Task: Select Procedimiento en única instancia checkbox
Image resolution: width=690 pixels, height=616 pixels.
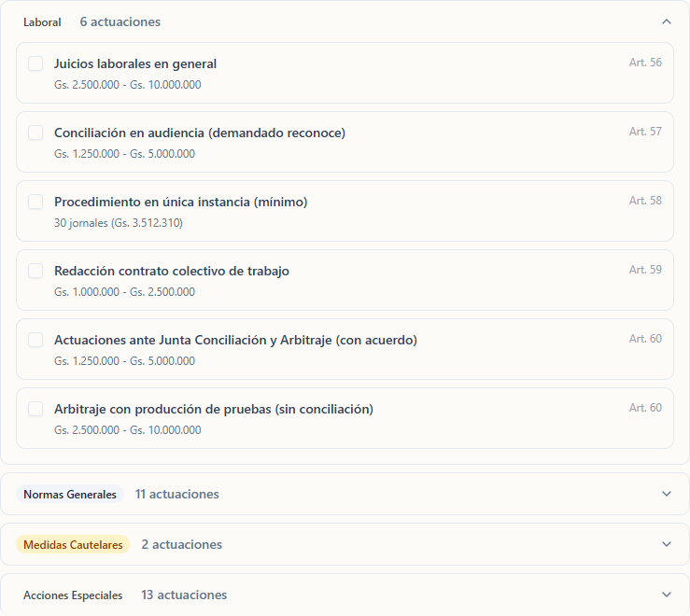Action: 35,202
